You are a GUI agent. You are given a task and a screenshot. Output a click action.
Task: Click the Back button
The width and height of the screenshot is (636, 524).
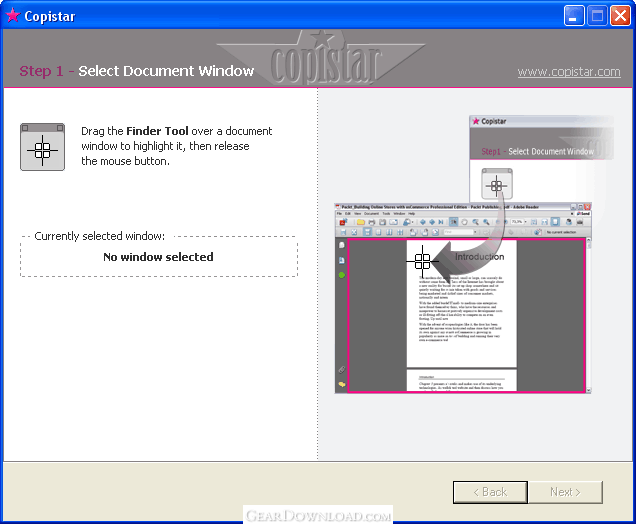(490, 492)
